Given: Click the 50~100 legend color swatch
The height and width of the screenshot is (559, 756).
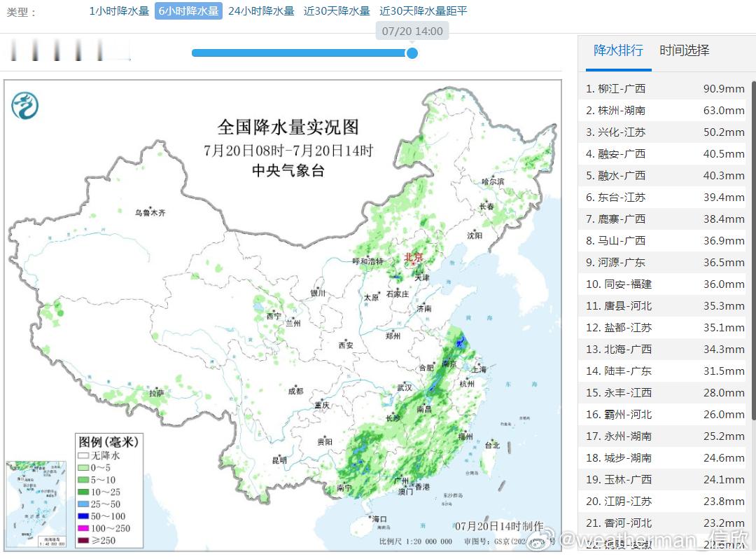Looking at the screenshot, I should [83, 516].
